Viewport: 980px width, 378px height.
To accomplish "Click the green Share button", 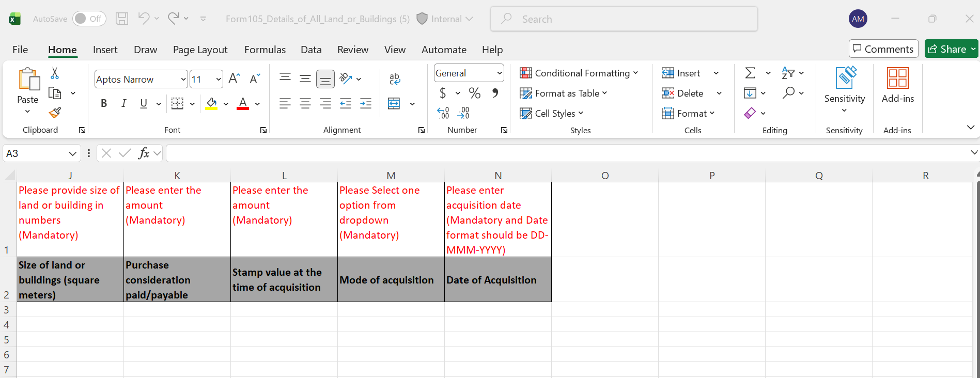I will coord(952,49).
